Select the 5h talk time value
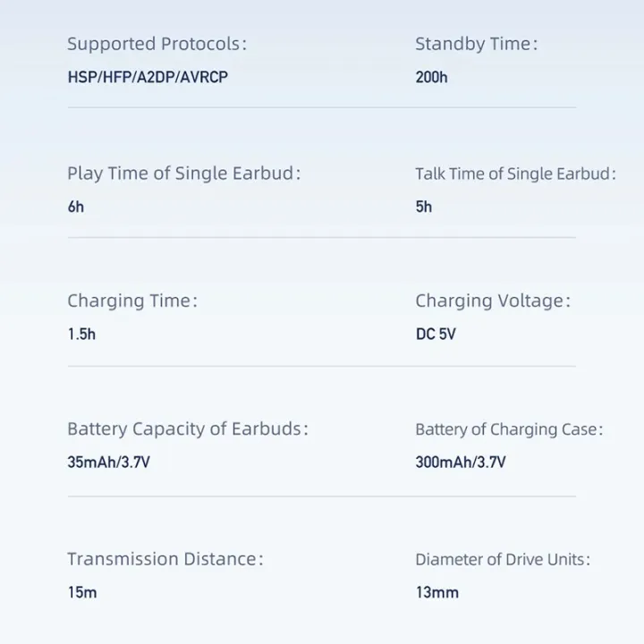The image size is (644, 644). (424, 207)
